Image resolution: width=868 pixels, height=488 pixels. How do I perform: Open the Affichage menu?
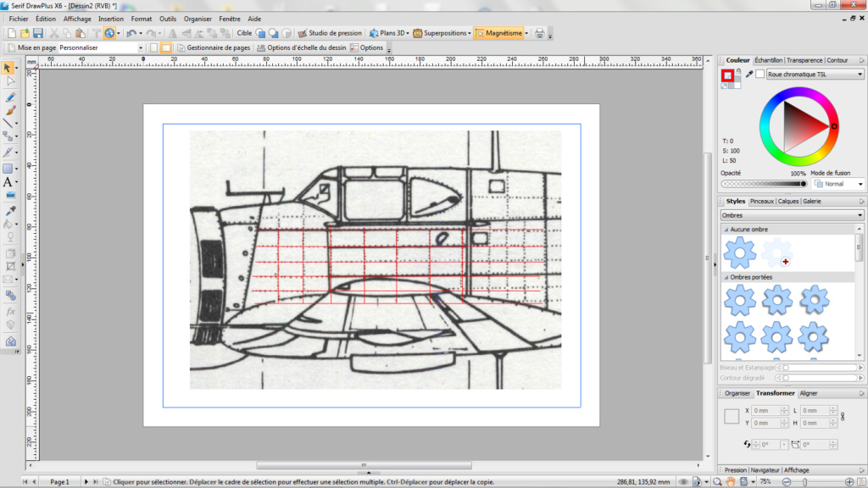click(77, 19)
